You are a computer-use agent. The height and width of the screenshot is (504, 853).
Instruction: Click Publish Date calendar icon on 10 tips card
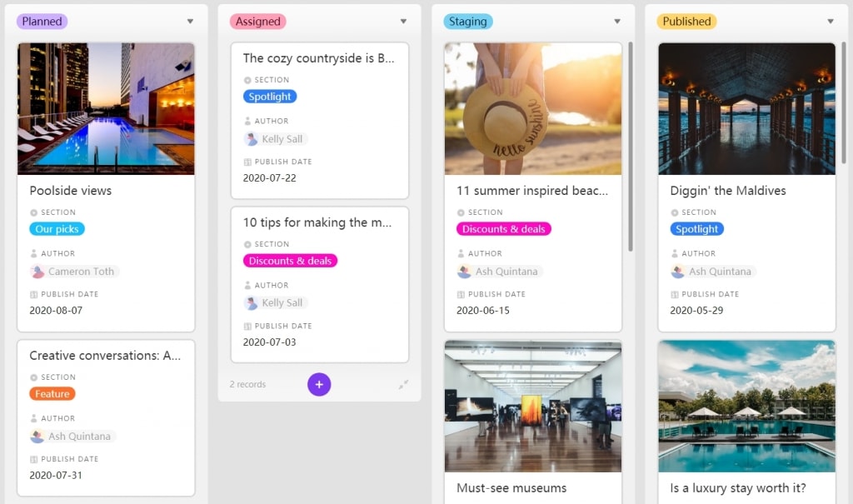(247, 326)
